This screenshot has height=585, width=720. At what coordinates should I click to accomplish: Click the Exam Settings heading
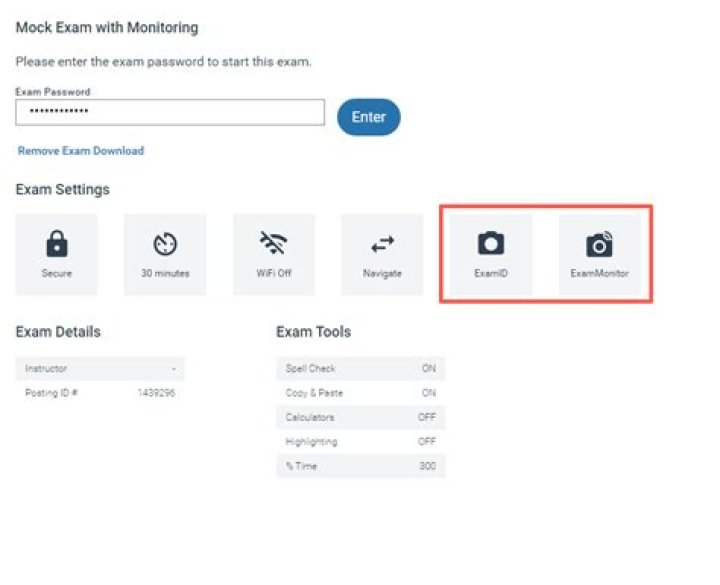point(63,189)
